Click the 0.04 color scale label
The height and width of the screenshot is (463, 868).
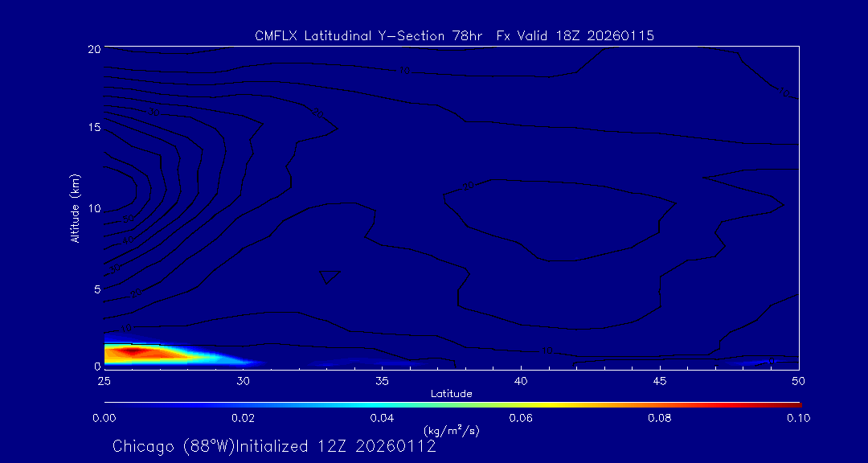[x=382, y=418]
